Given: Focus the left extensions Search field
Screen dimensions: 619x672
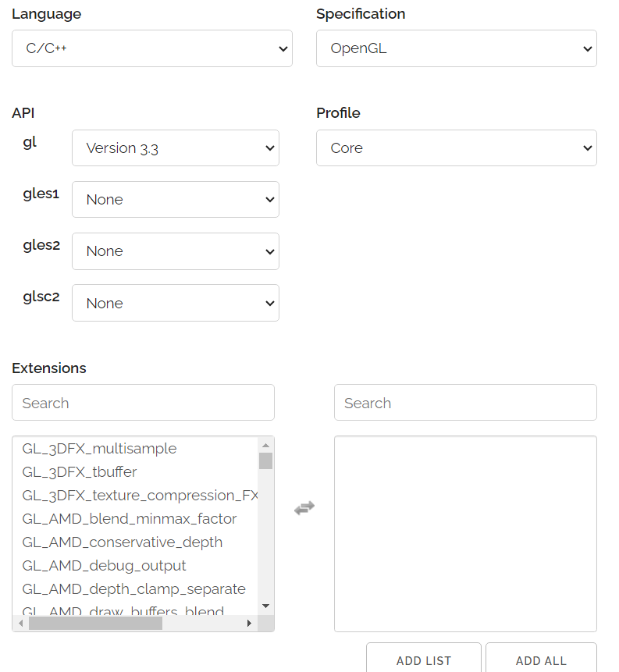Looking at the screenshot, I should (x=143, y=403).
